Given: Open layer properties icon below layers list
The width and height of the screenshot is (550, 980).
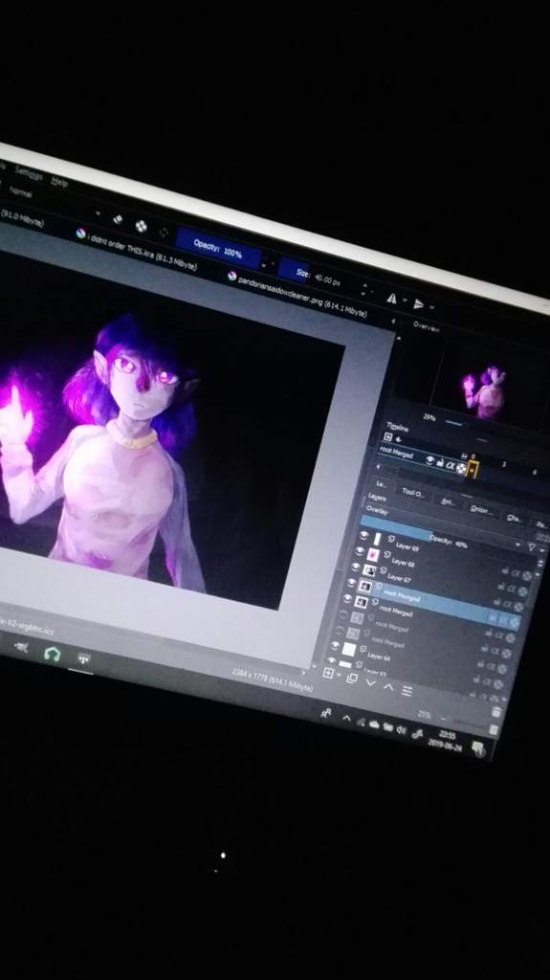Looking at the screenshot, I should click(x=407, y=691).
